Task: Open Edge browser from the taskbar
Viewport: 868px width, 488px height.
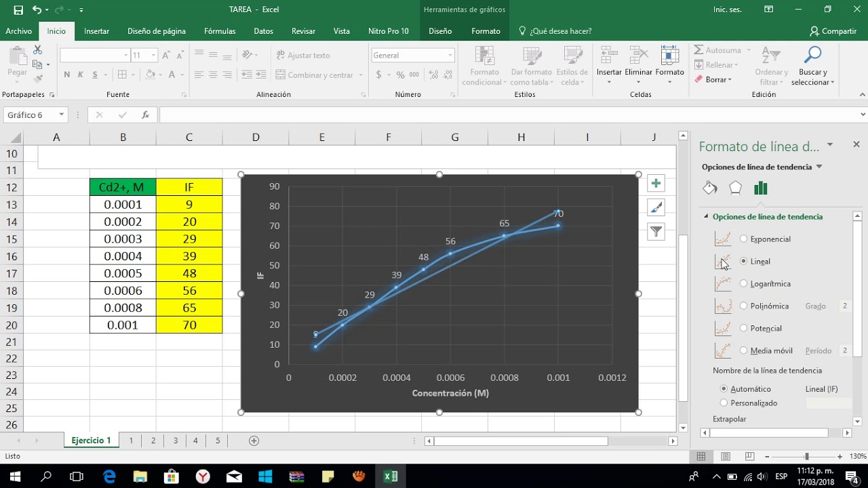Action: tap(109, 476)
